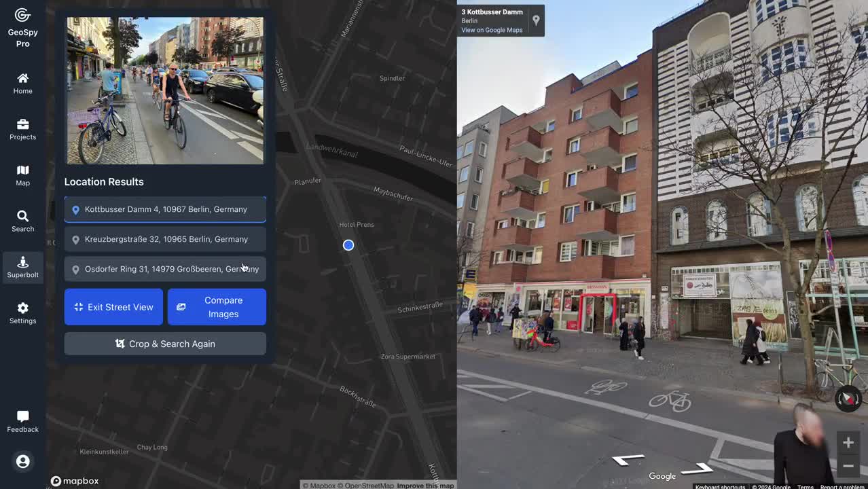The image size is (868, 489).
Task: Select Osdorfer Ring 31 Großbeeren result
Action: point(165,269)
